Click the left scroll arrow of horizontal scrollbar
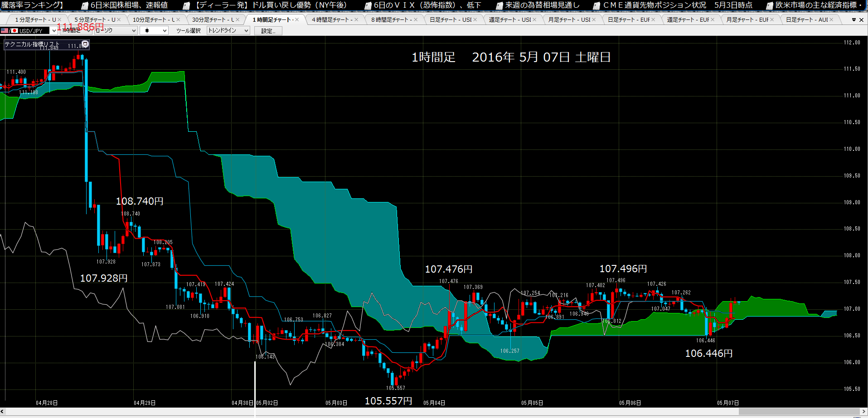The width and height of the screenshot is (868, 418). pyautogui.click(x=2, y=412)
